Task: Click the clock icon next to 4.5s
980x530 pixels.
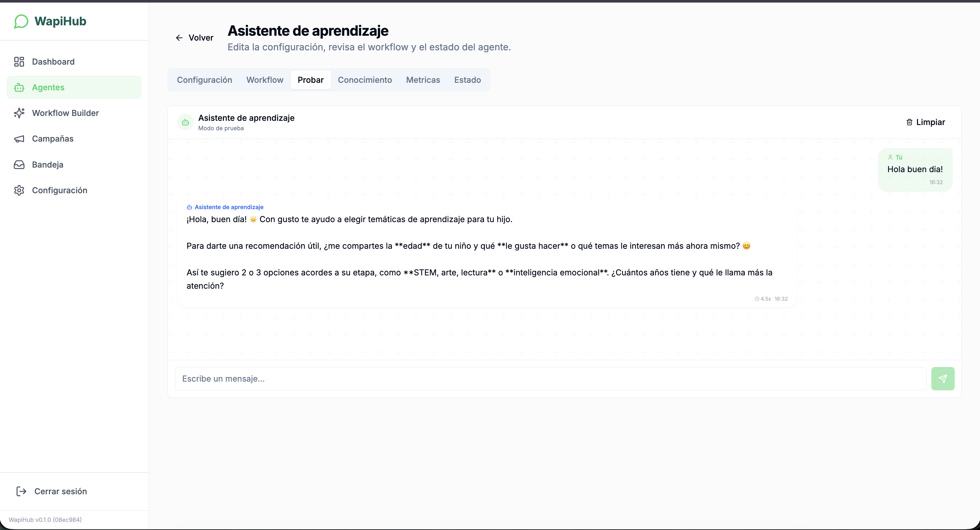Action: click(757, 299)
